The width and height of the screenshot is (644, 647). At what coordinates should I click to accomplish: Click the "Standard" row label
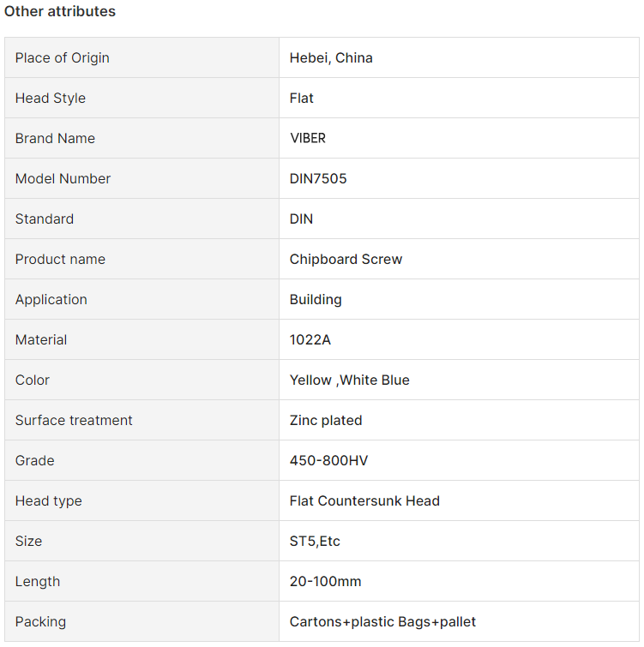(x=45, y=219)
